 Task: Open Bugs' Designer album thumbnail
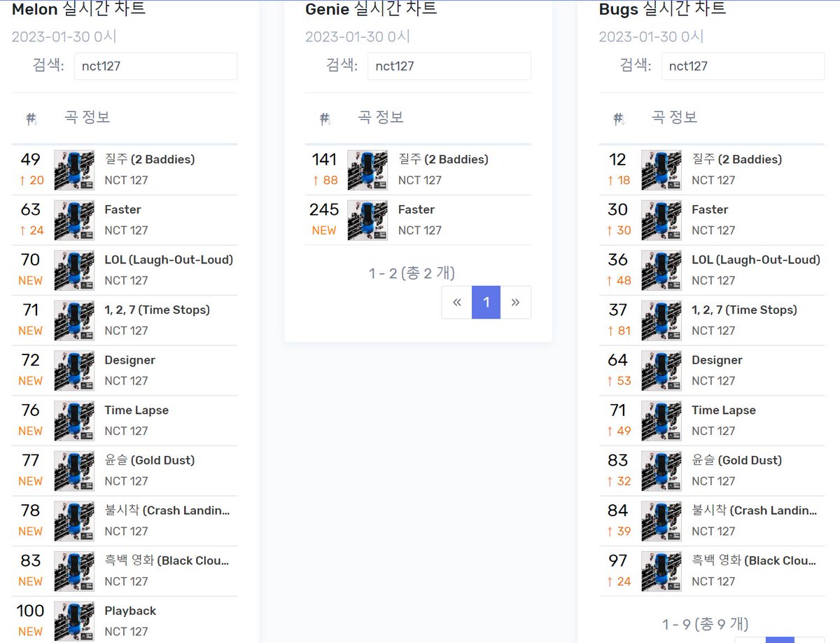[x=661, y=371]
